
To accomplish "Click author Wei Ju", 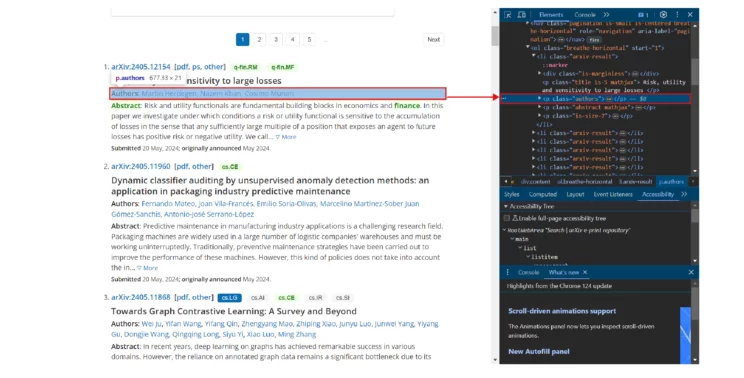I will click(151, 324).
